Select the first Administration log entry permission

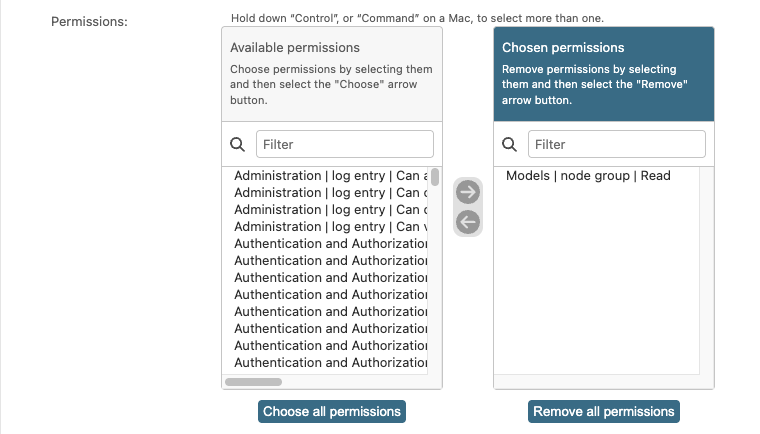(x=330, y=176)
